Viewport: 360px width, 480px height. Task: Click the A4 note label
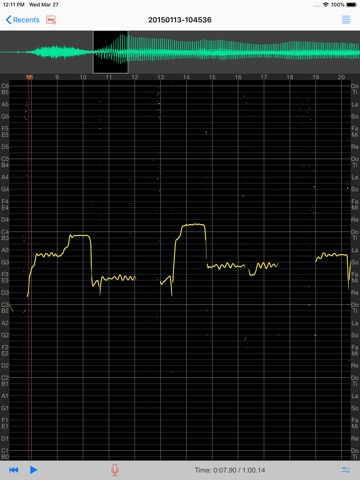click(5, 177)
